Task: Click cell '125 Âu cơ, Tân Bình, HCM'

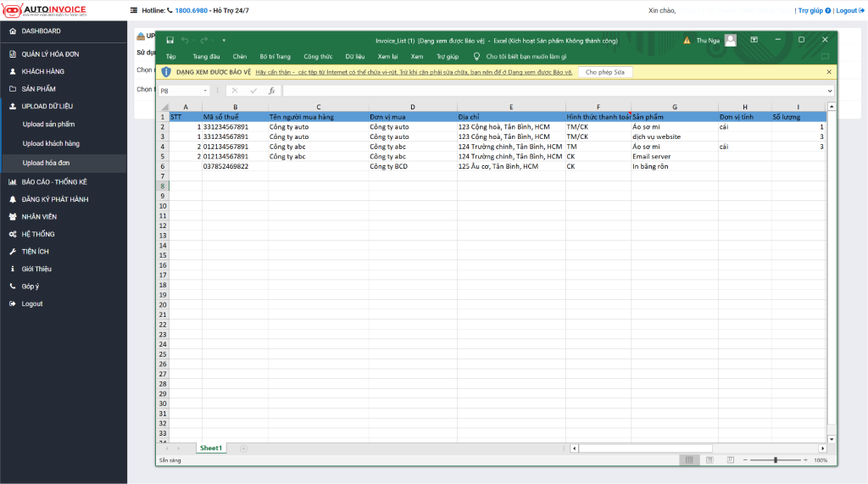Action: (511, 167)
